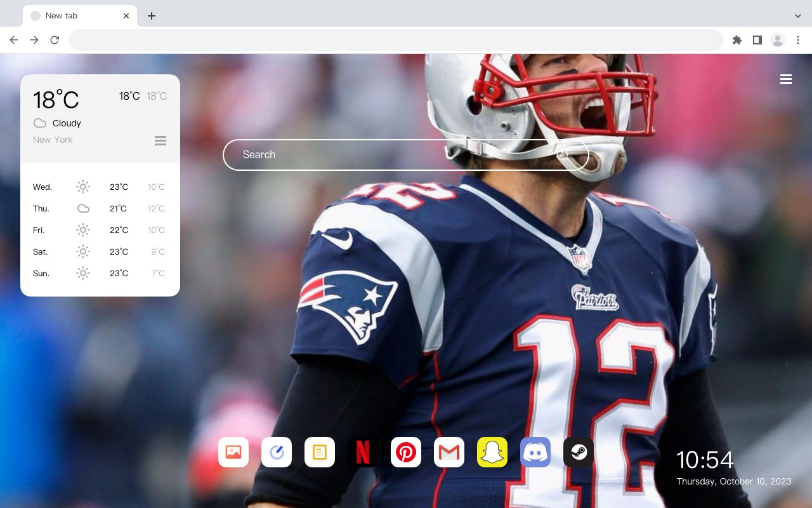This screenshot has height=508, width=812.
Task: Reload the page with the refresh button
Action: click(x=55, y=40)
